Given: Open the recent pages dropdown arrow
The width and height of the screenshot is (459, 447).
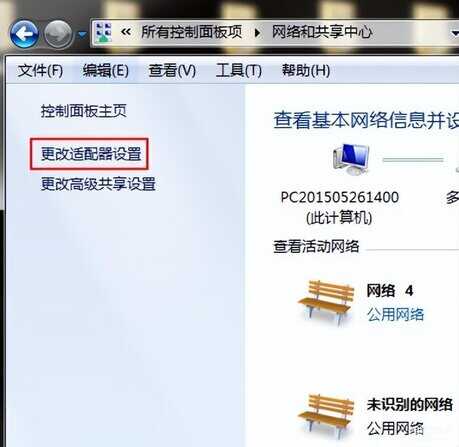Looking at the screenshot, I should pyautogui.click(x=82, y=34).
